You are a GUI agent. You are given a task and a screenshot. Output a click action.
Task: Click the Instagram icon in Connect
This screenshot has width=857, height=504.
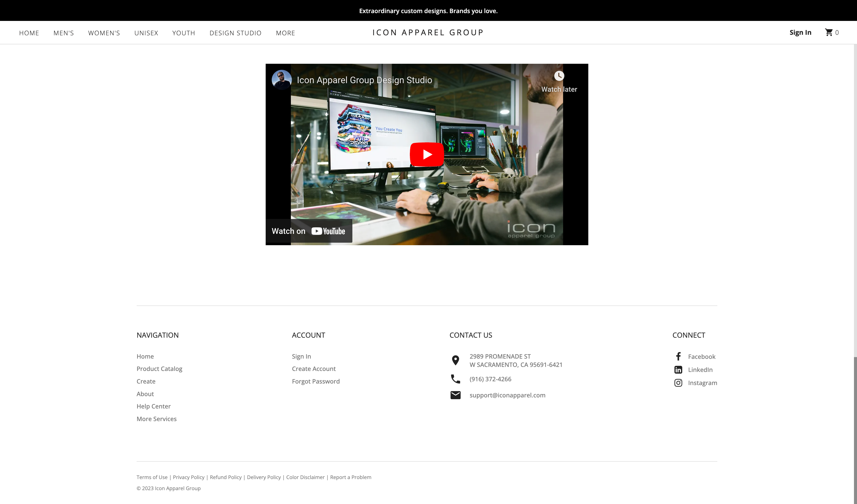pyautogui.click(x=678, y=383)
